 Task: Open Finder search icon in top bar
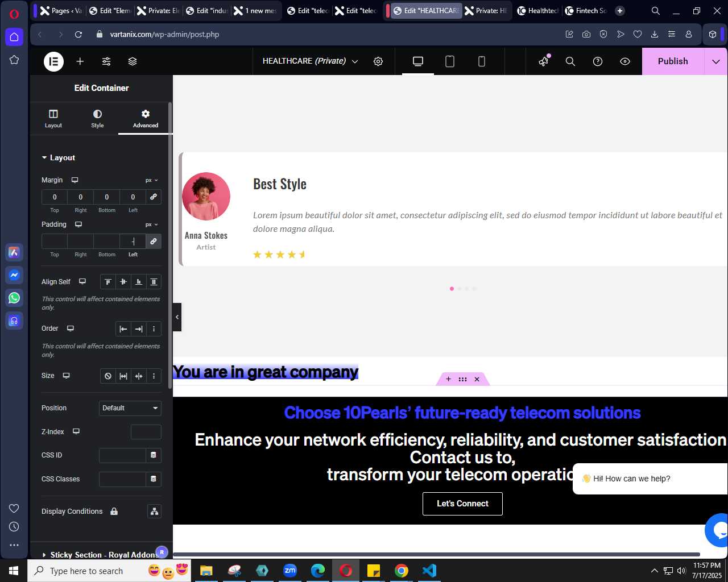[x=570, y=61]
